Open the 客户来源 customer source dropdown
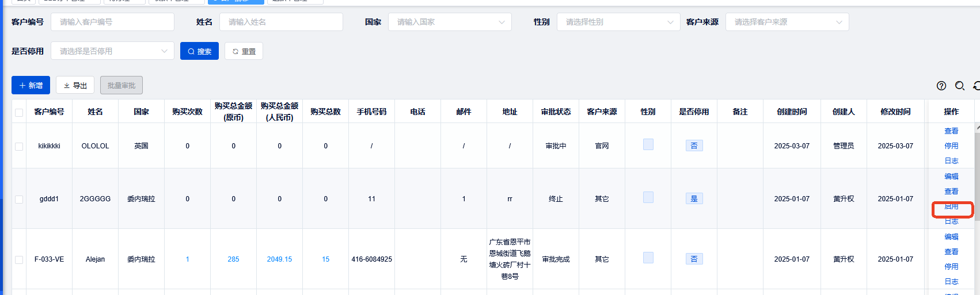The width and height of the screenshot is (980, 295). coord(787,22)
